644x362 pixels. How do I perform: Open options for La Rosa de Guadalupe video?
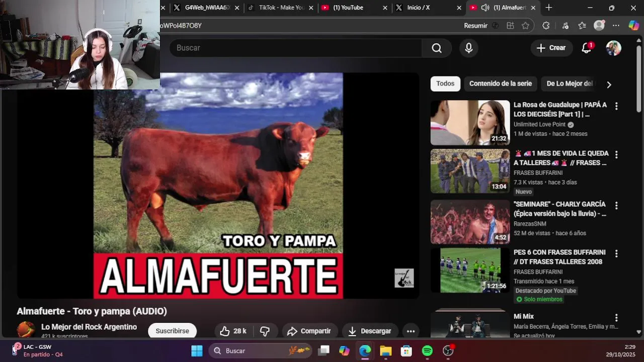[x=616, y=106]
